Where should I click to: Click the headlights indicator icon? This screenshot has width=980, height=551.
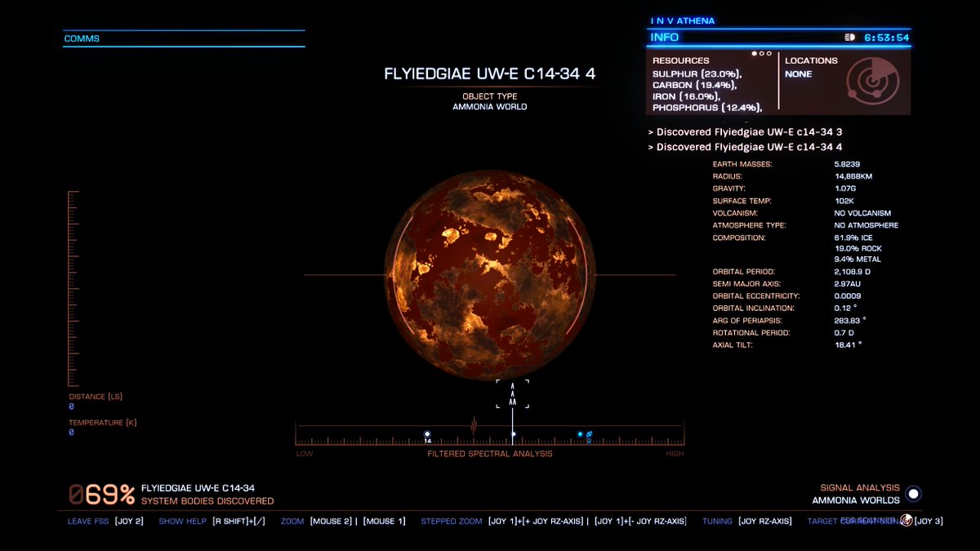pyautogui.click(x=849, y=38)
